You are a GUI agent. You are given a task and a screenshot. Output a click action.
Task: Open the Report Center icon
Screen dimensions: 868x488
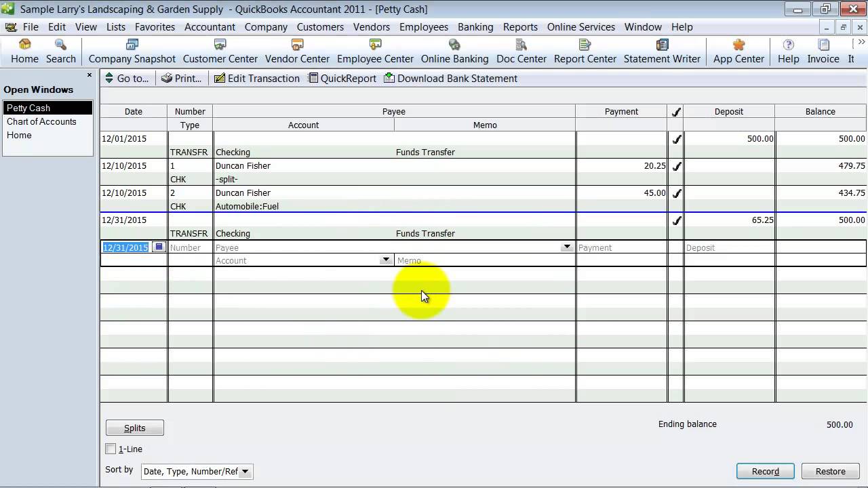click(x=585, y=52)
